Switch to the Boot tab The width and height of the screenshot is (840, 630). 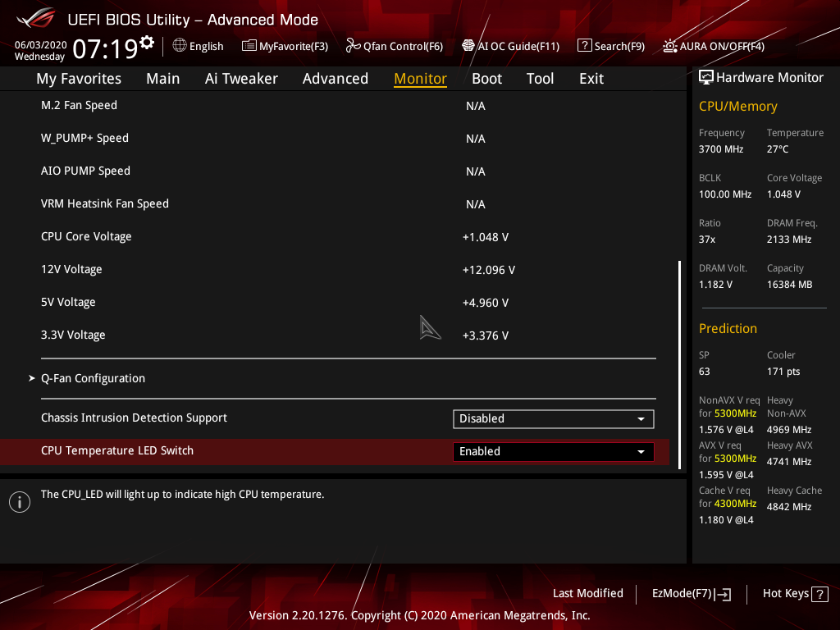(x=486, y=78)
